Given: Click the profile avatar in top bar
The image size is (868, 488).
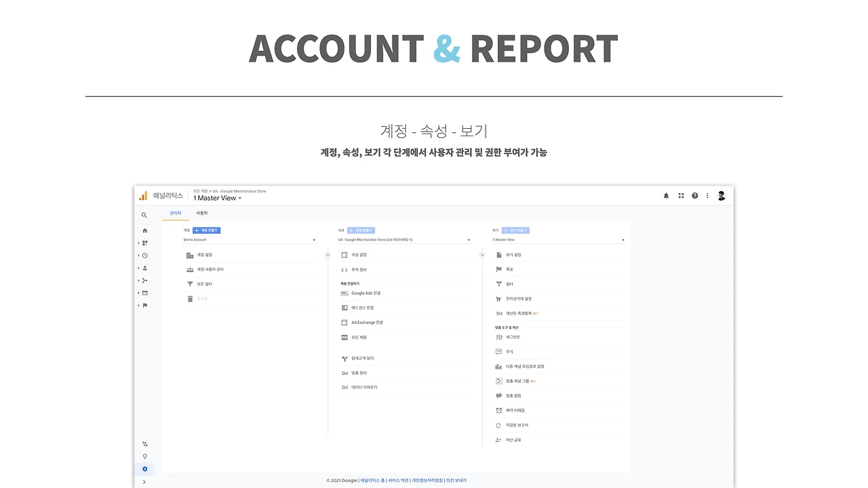Looking at the screenshot, I should tap(722, 195).
